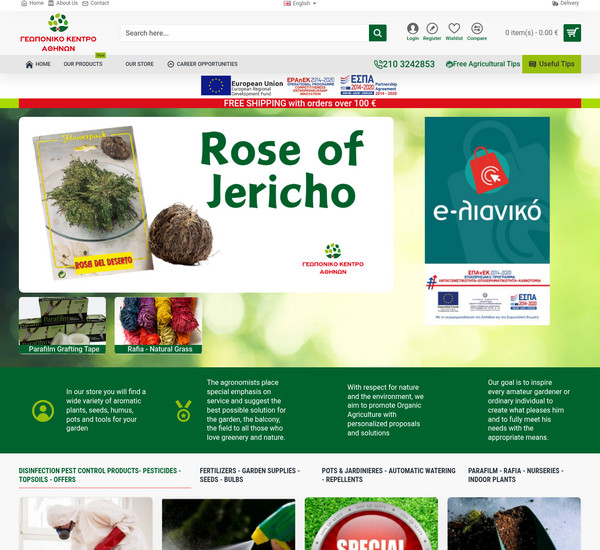
Task: Select Disinfection Pest Control Products tab
Action: [104, 475]
